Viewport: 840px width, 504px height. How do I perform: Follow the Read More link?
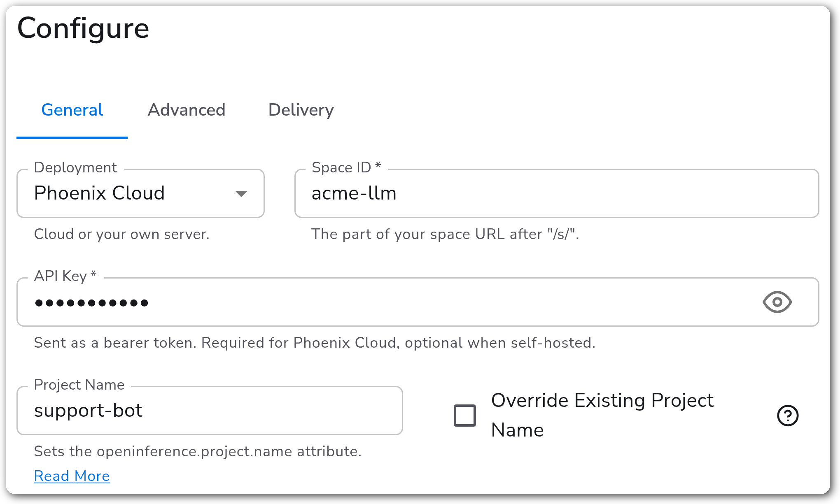72,476
